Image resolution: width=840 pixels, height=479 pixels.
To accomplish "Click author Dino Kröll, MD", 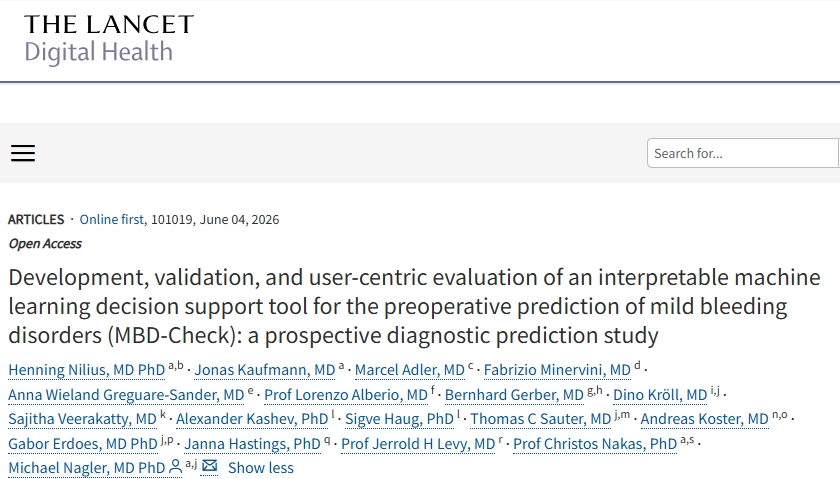I will click(x=660, y=395).
